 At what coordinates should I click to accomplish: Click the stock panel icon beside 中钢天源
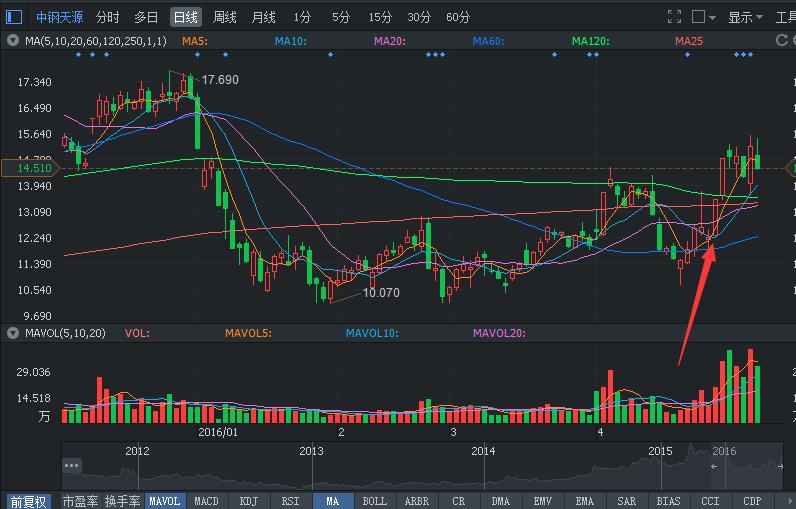coord(15,17)
